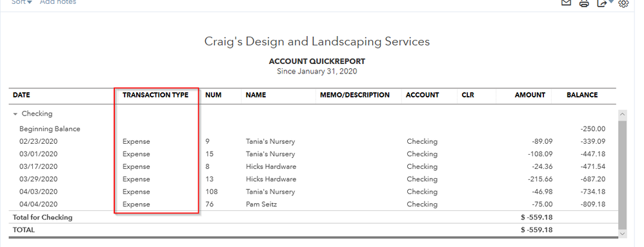
Task: Click the CLR column header
Action: tap(468, 95)
